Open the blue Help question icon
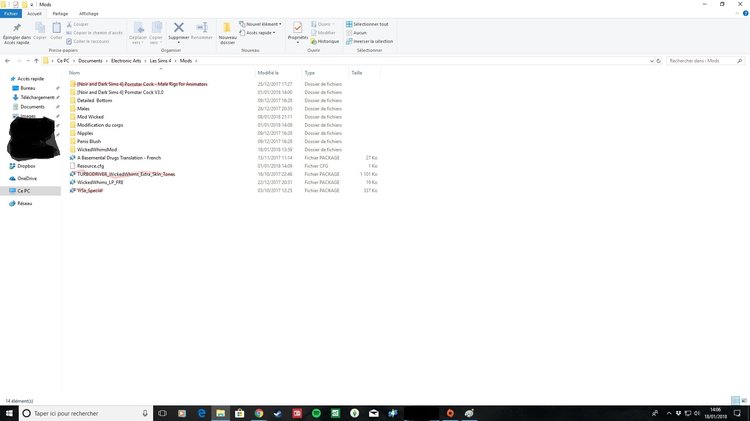 (x=745, y=13)
